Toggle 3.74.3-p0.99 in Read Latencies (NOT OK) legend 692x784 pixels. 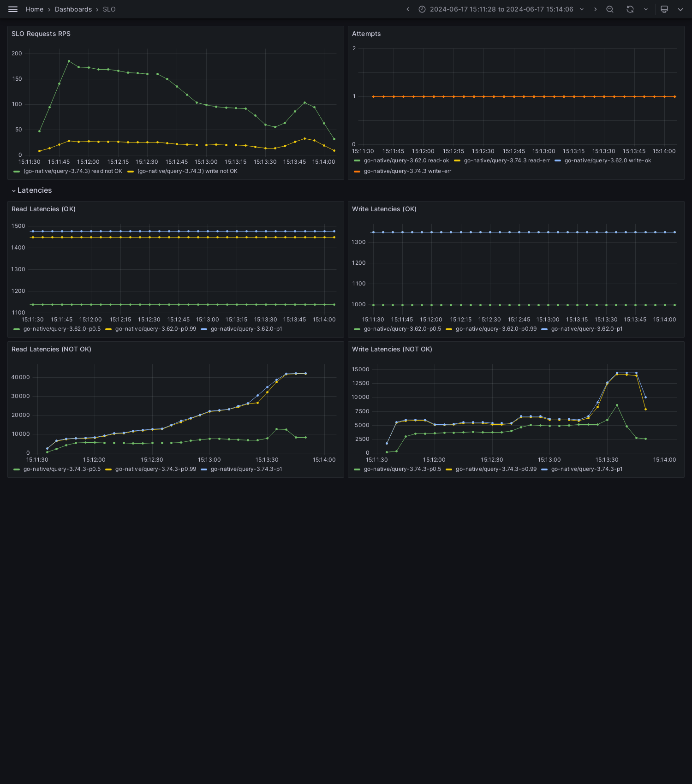pyautogui.click(x=155, y=469)
